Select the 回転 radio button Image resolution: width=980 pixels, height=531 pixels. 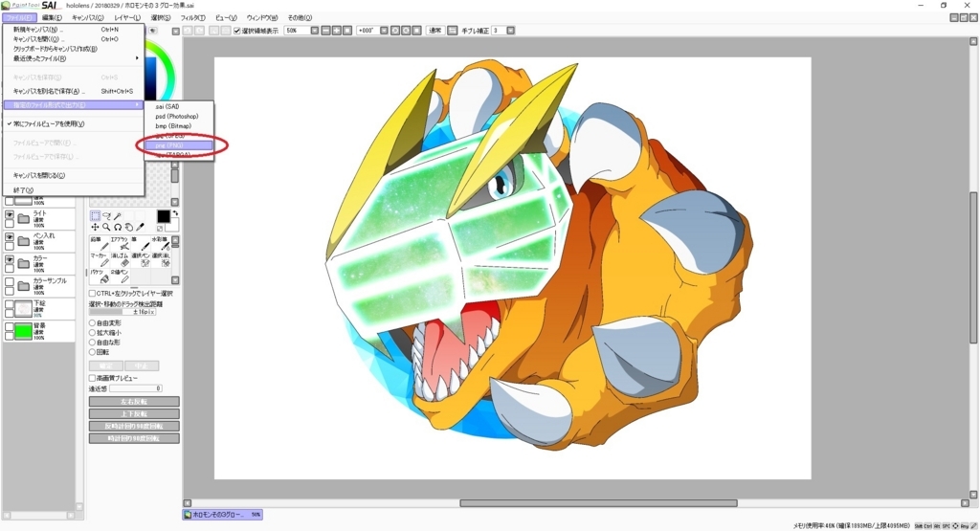[x=92, y=352]
